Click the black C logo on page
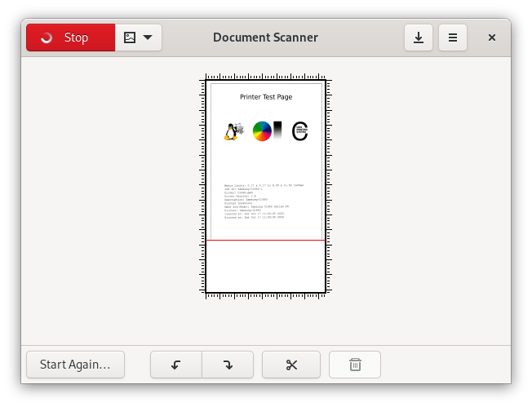The height and width of the screenshot is (407, 532). coord(299,131)
